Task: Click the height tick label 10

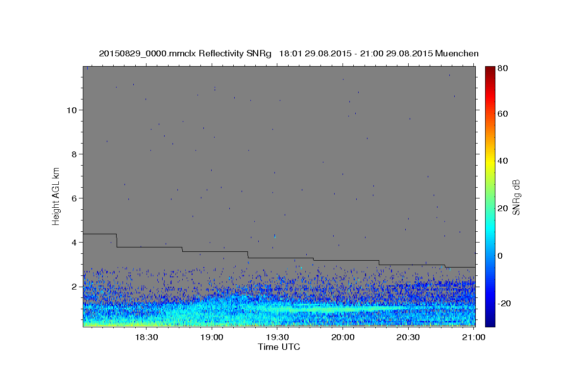Action: point(72,110)
